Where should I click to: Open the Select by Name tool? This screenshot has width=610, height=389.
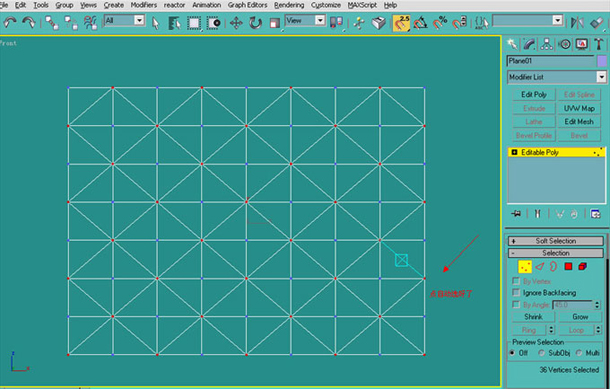click(175, 23)
